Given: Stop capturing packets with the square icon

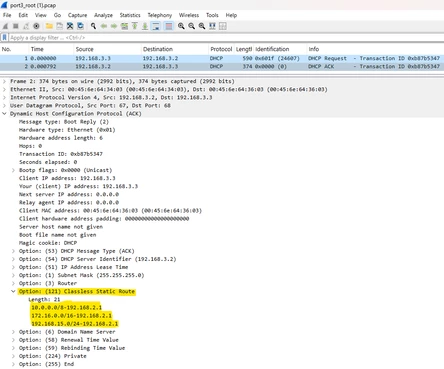Looking at the screenshot, I should (x=16, y=26).
